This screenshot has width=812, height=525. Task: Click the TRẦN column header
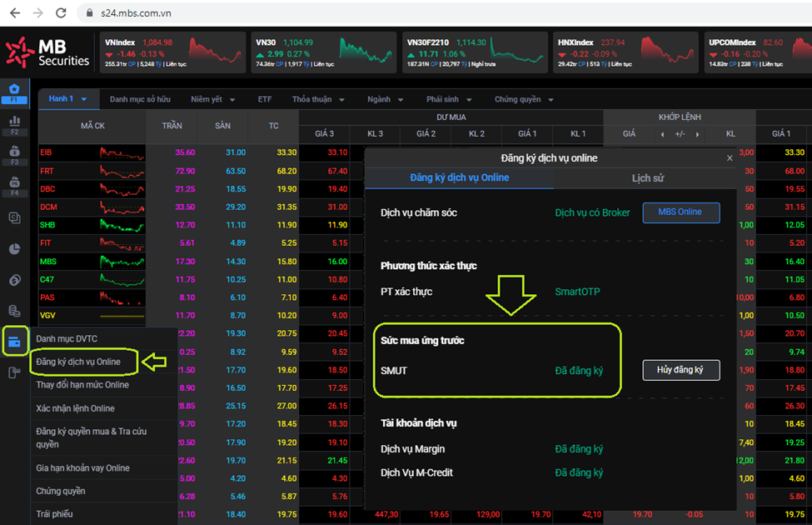tap(172, 126)
